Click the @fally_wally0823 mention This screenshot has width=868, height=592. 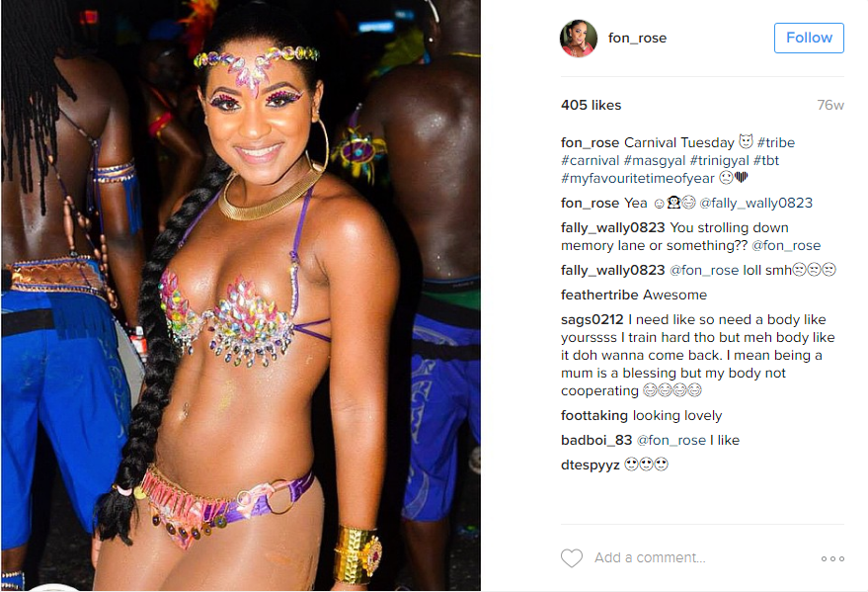[755, 203]
